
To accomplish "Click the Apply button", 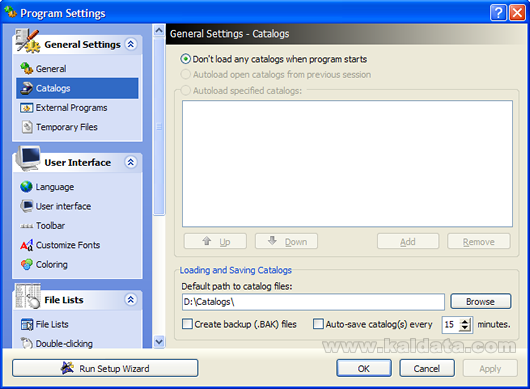I will (490, 368).
